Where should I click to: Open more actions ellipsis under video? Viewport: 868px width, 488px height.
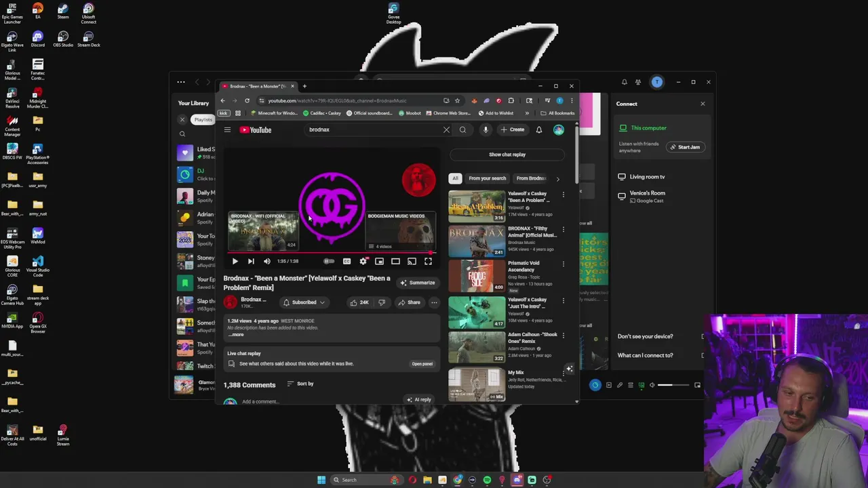tap(434, 302)
